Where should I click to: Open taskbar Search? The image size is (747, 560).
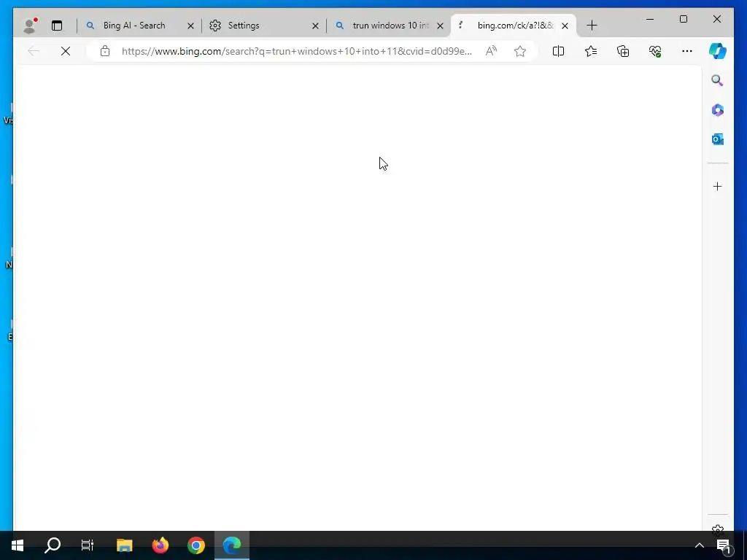click(53, 545)
